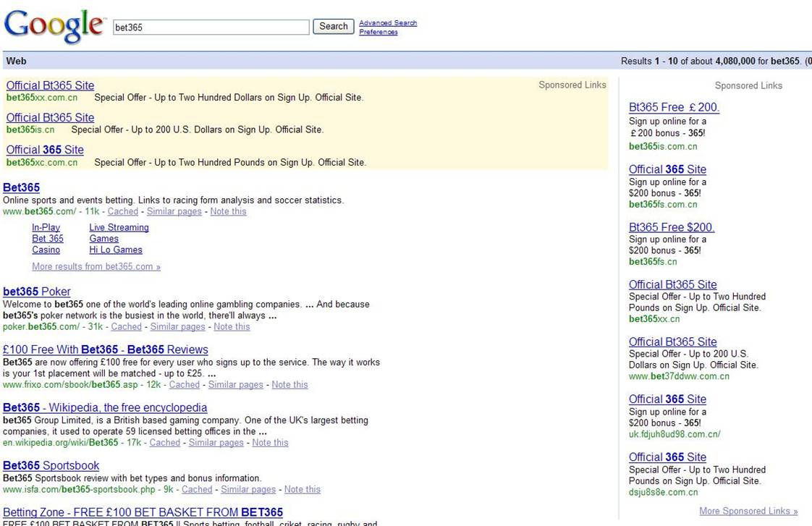The image size is (812, 526).
Task: Open the Games sitelink
Action: click(x=104, y=239)
